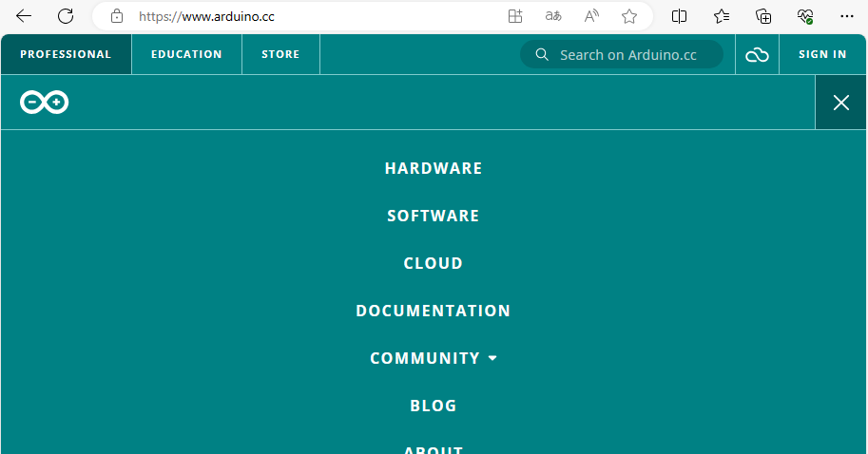The image size is (868, 454).
Task: Open the PROFESSIONAL tab
Action: pyautogui.click(x=66, y=54)
